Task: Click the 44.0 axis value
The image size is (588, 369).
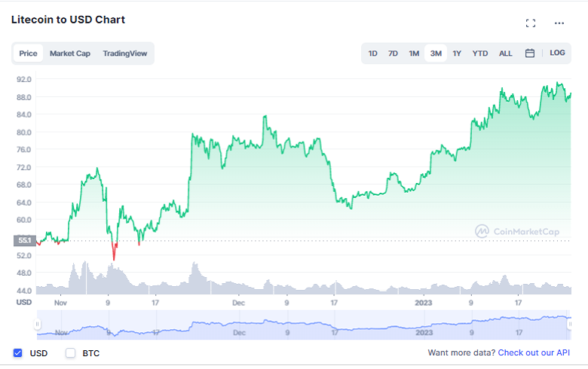Action: point(24,291)
